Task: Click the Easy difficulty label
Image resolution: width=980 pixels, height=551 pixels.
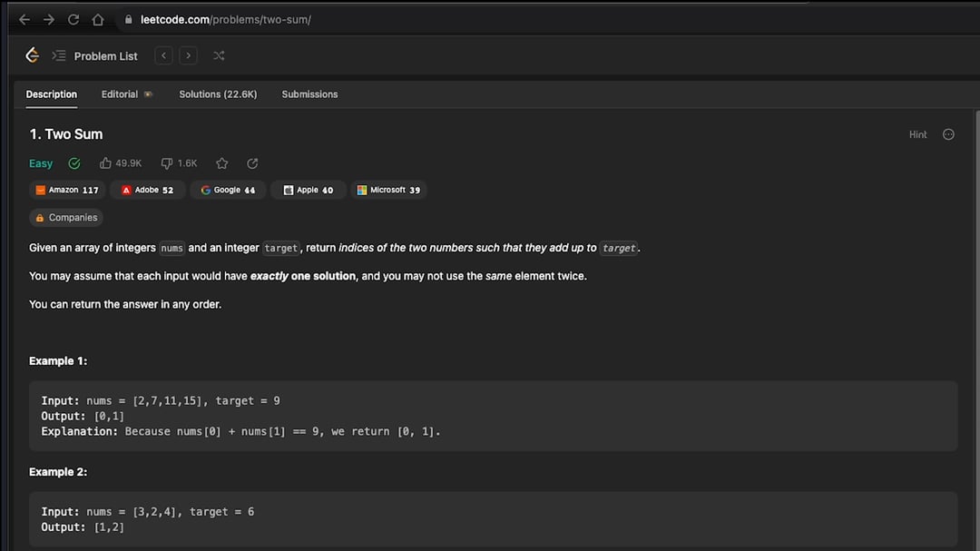Action: pos(41,164)
